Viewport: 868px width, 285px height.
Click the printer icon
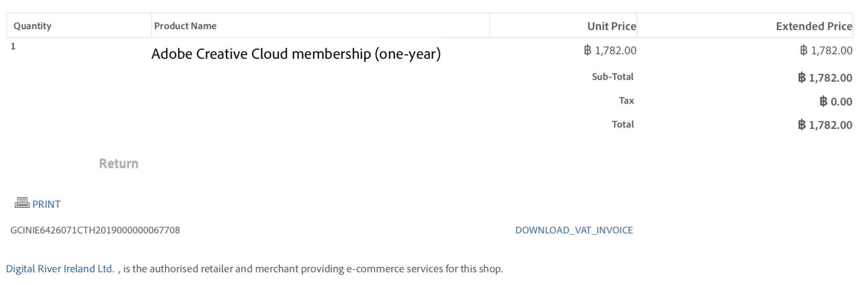click(22, 202)
